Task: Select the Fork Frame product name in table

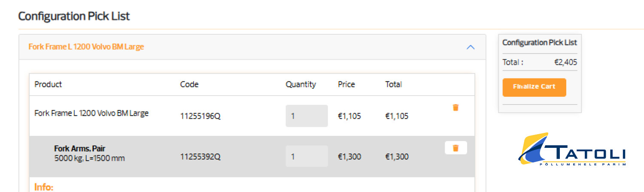Action: pyautogui.click(x=91, y=114)
